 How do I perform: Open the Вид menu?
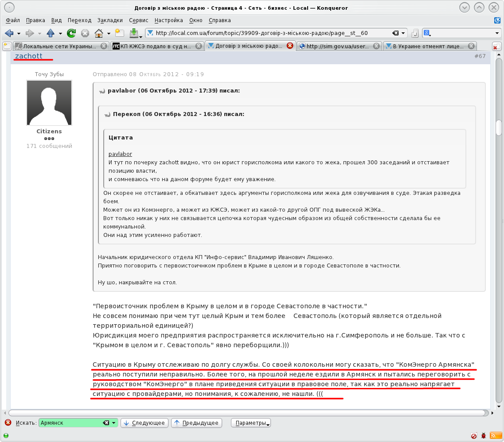pyautogui.click(x=56, y=20)
